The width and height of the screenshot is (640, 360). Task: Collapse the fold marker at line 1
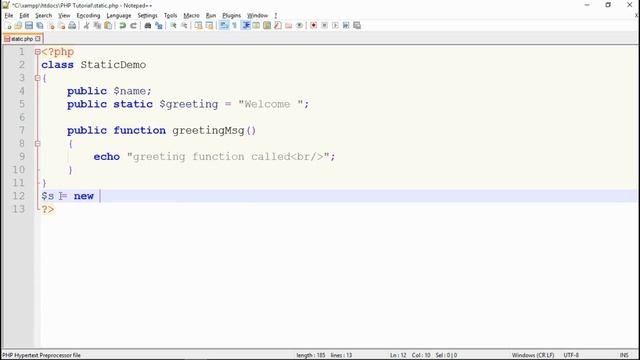pos(38,52)
